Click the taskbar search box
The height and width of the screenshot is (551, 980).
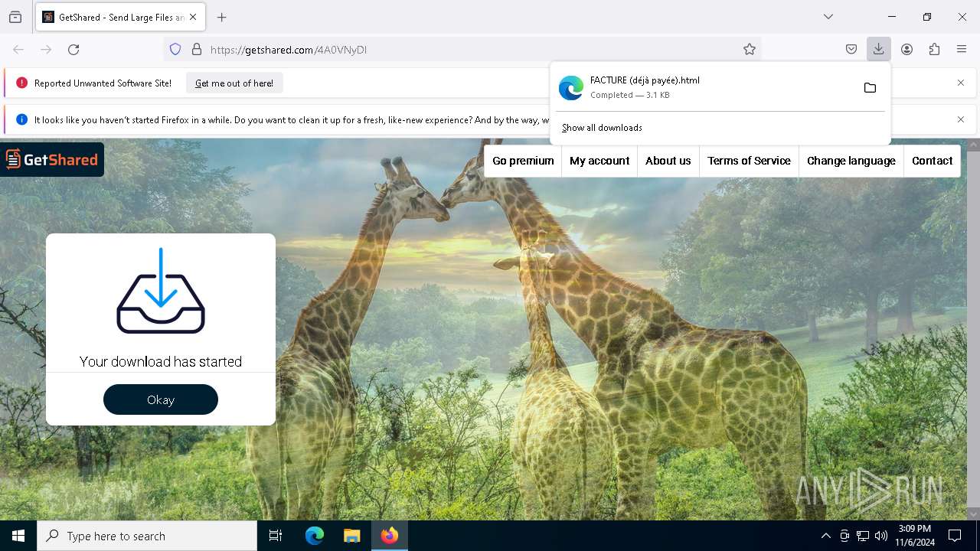pyautogui.click(x=147, y=536)
